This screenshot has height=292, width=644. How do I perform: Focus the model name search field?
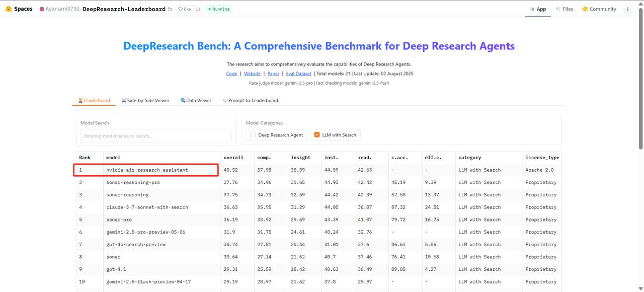pyautogui.click(x=156, y=136)
